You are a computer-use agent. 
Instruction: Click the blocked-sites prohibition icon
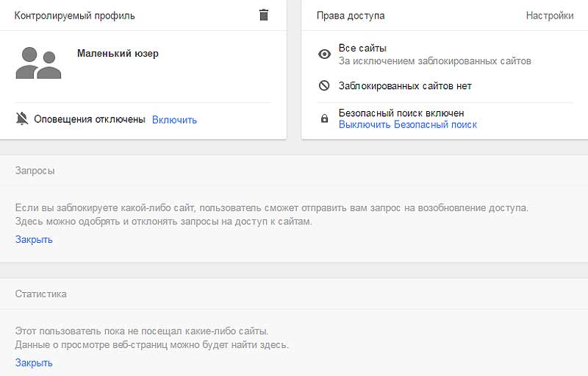click(x=324, y=85)
